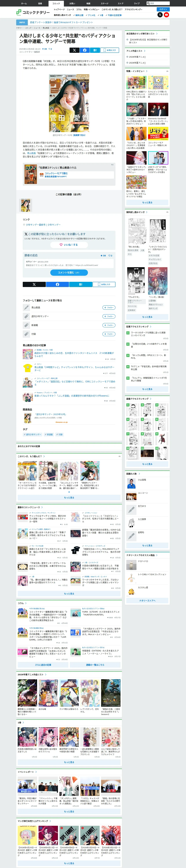Screen dimensions: 186x868
Task: Share article on X from top share bar
Action: 74,50
